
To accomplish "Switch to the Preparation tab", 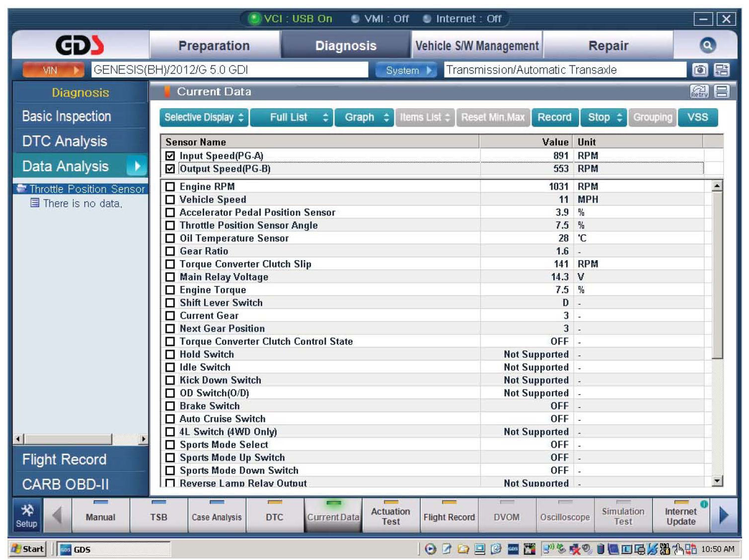I will [214, 46].
